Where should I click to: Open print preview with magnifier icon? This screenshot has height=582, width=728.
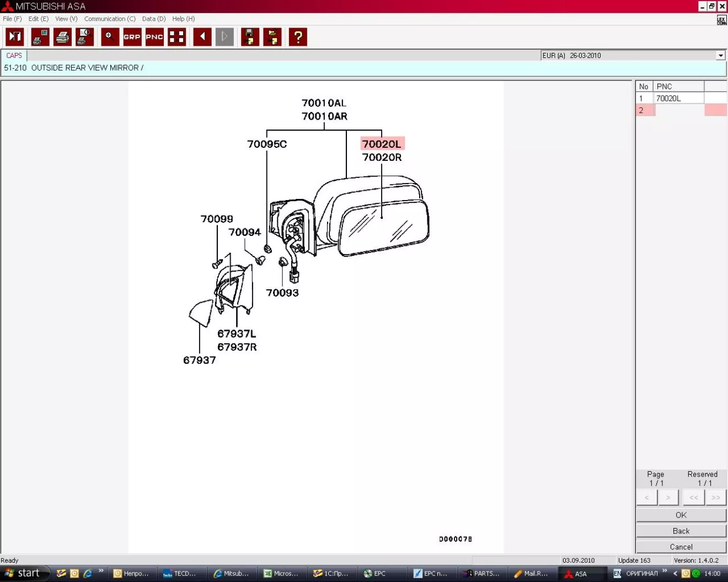tap(84, 37)
